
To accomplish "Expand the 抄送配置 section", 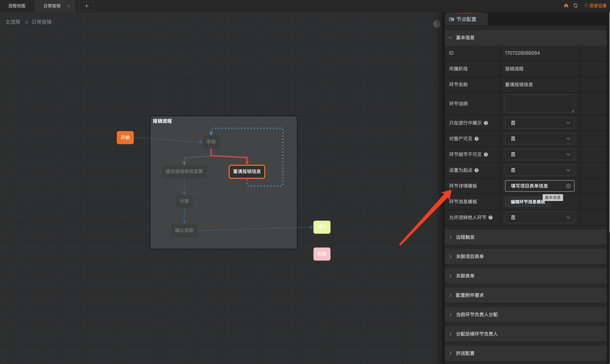I will (x=525, y=353).
